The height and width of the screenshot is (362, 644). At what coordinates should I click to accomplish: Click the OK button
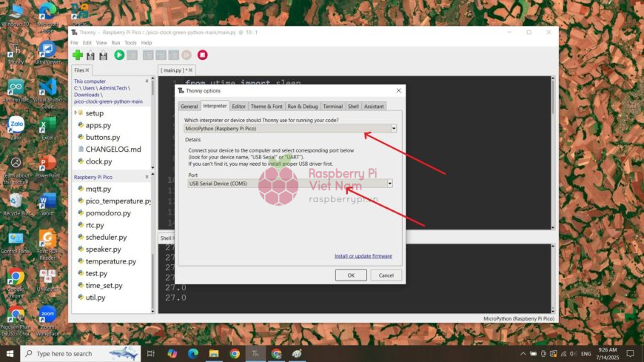click(351, 275)
